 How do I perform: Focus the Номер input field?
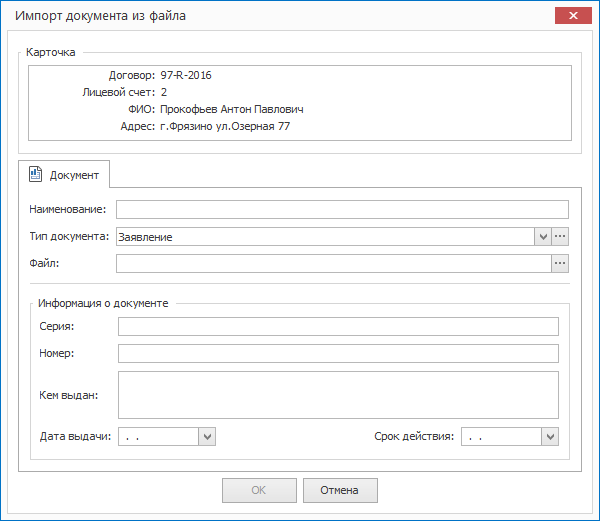point(338,353)
